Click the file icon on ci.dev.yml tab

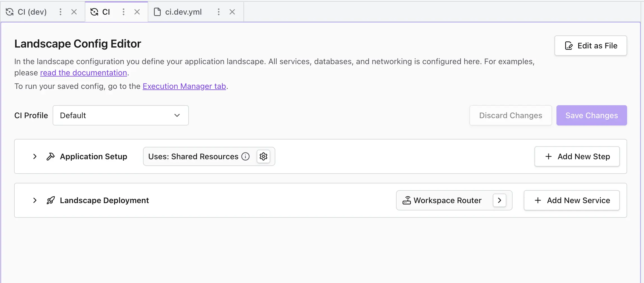pos(157,12)
